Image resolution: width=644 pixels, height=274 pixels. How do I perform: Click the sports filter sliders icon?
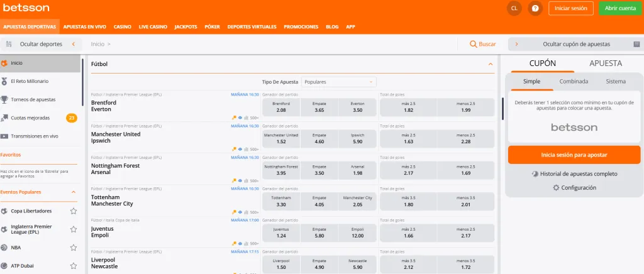coord(9,44)
